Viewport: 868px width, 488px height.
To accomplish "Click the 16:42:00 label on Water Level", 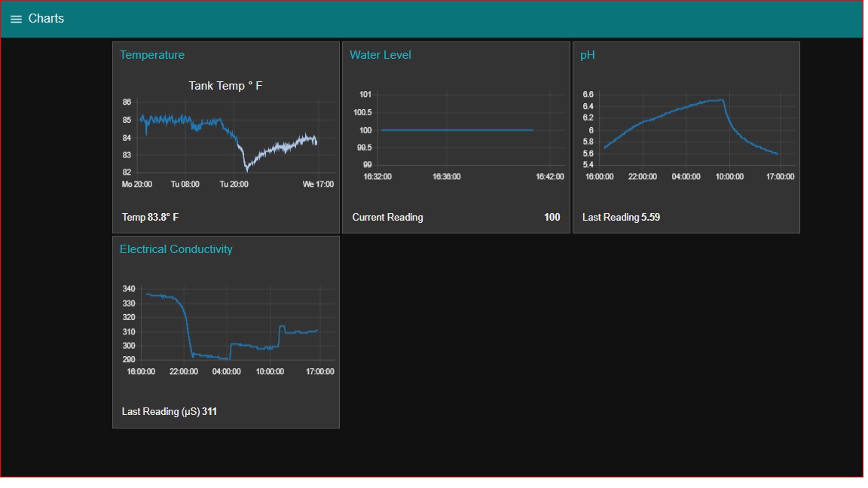I will click(x=550, y=176).
